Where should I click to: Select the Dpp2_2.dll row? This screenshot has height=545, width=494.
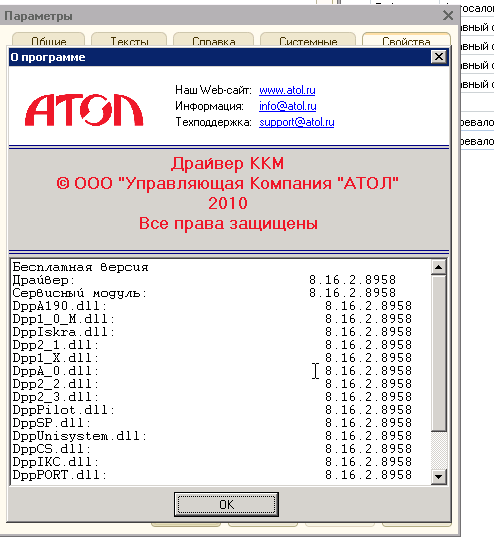pyautogui.click(x=212, y=384)
